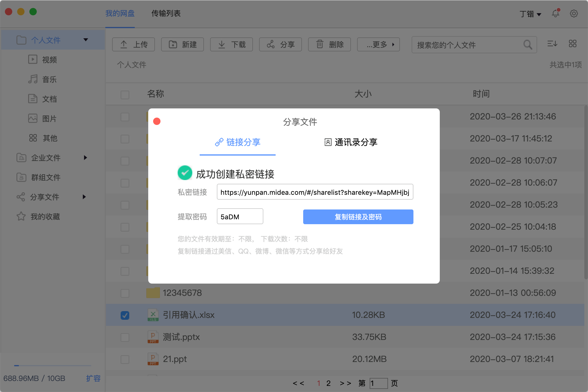This screenshot has width=588, height=392.
Task: Click the Excel icon of 引用确认.xlsx
Action: [153, 315]
